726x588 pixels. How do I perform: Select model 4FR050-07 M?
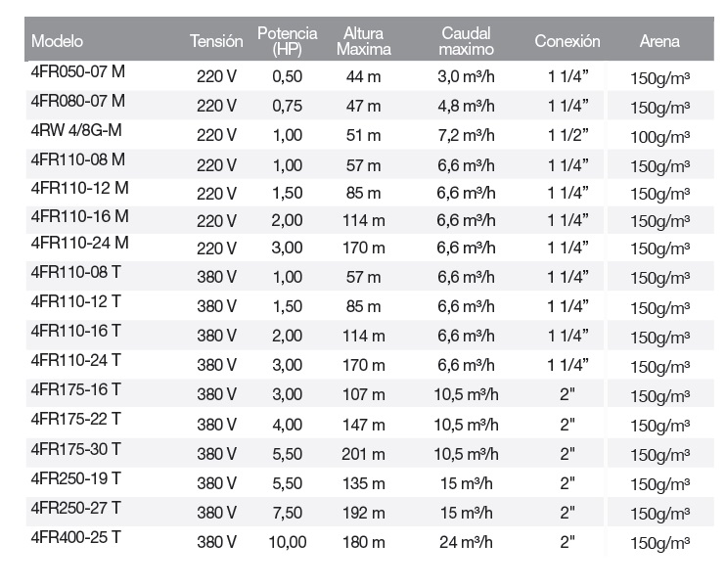(x=78, y=71)
